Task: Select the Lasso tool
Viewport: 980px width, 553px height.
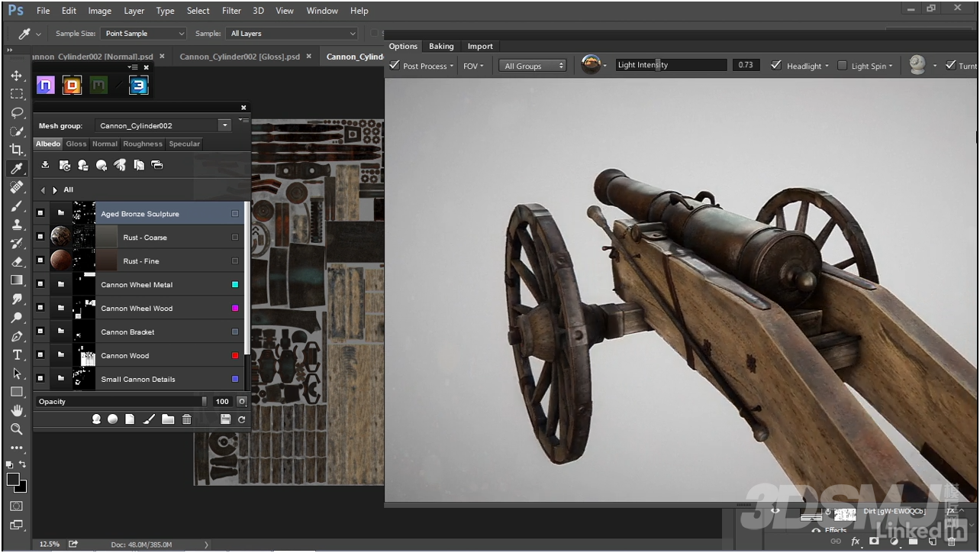Action: point(16,112)
